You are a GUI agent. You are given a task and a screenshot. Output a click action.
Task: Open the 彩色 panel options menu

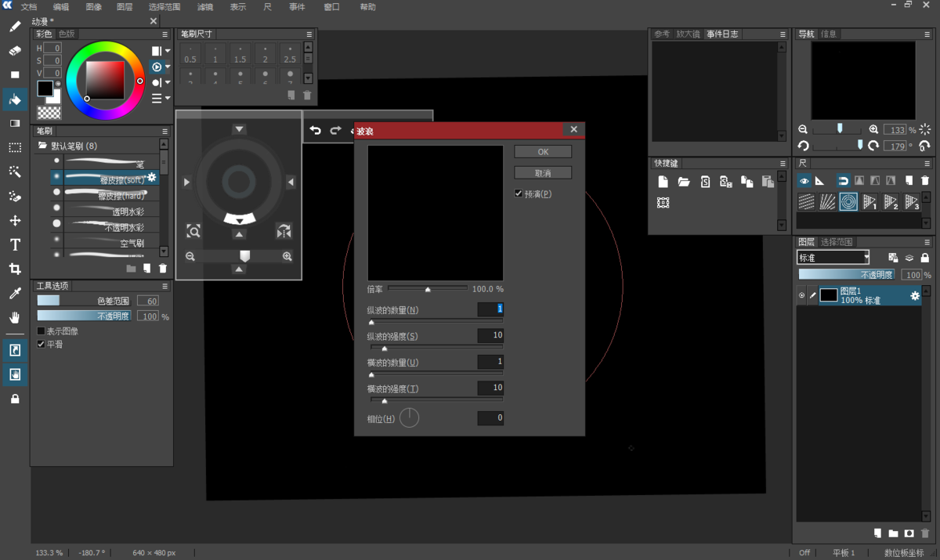[x=164, y=34]
